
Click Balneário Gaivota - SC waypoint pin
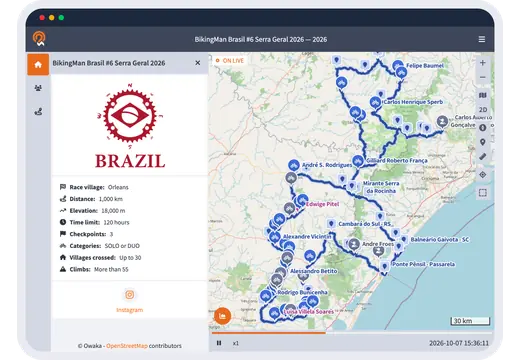pyautogui.click(x=404, y=239)
